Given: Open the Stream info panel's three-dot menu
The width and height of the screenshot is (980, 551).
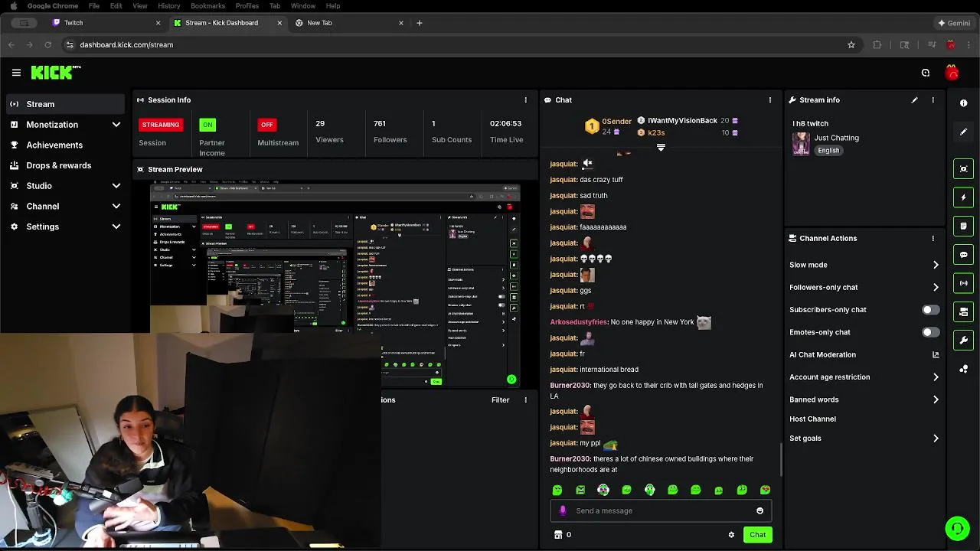Looking at the screenshot, I should point(933,100).
